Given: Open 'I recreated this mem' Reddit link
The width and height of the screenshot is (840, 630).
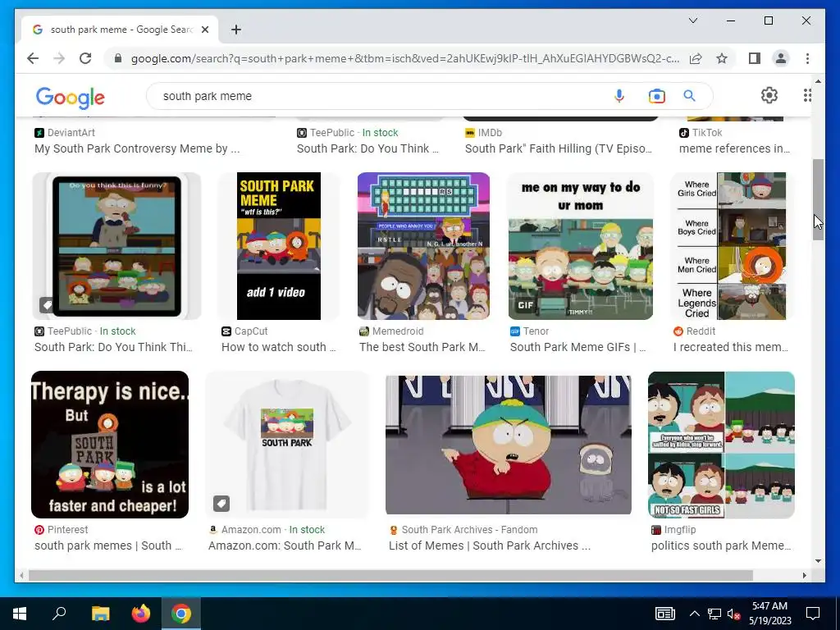Looking at the screenshot, I should [731, 347].
